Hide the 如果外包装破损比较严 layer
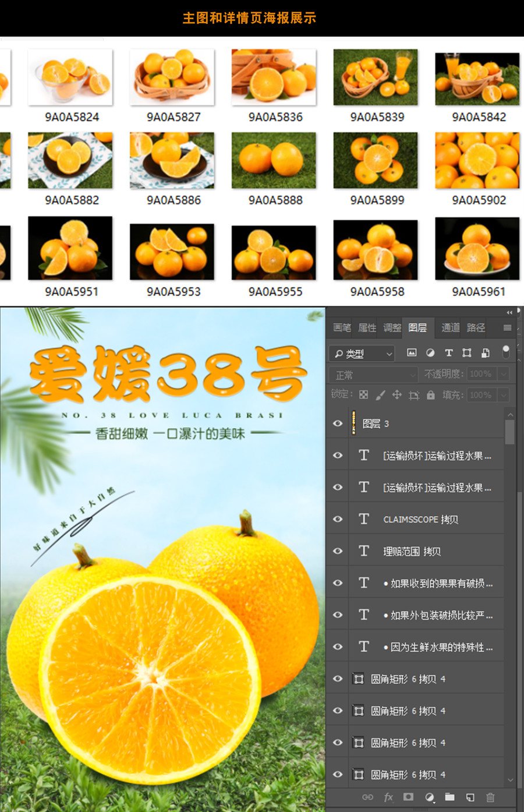 (338, 615)
